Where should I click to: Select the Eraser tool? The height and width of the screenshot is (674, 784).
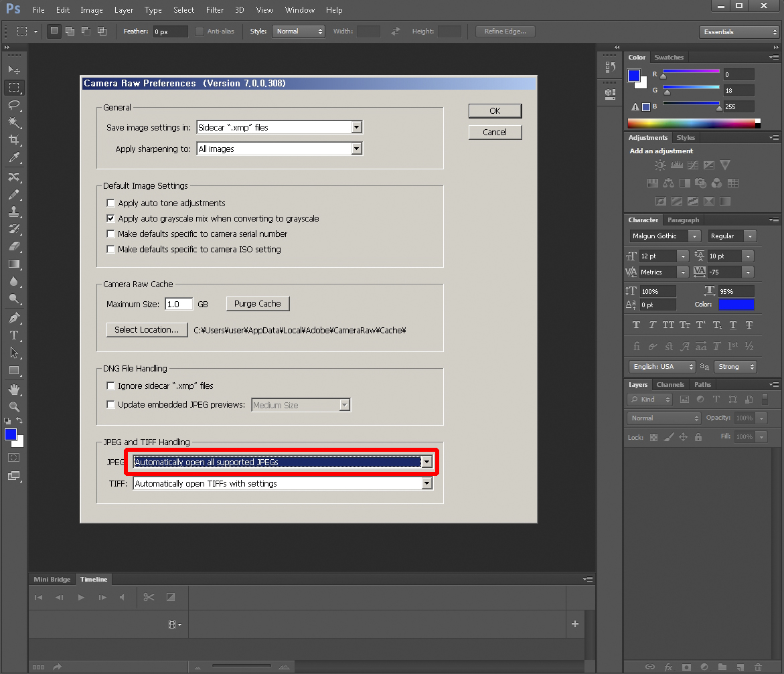[14, 246]
